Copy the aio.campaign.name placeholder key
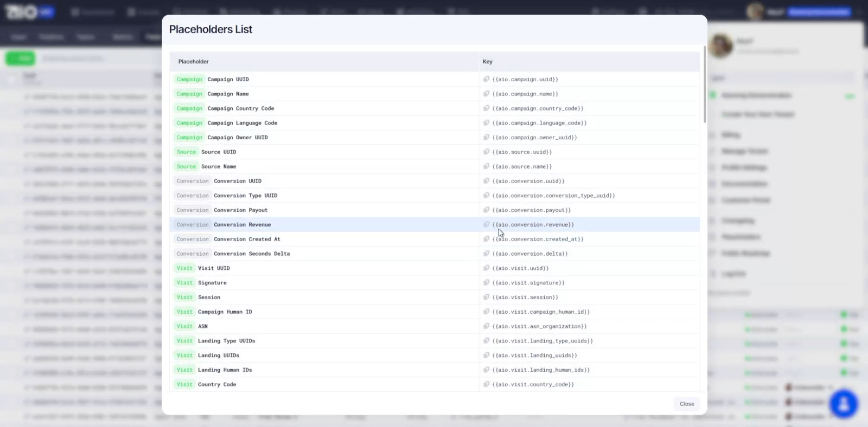The width and height of the screenshot is (868, 427). [x=486, y=94]
